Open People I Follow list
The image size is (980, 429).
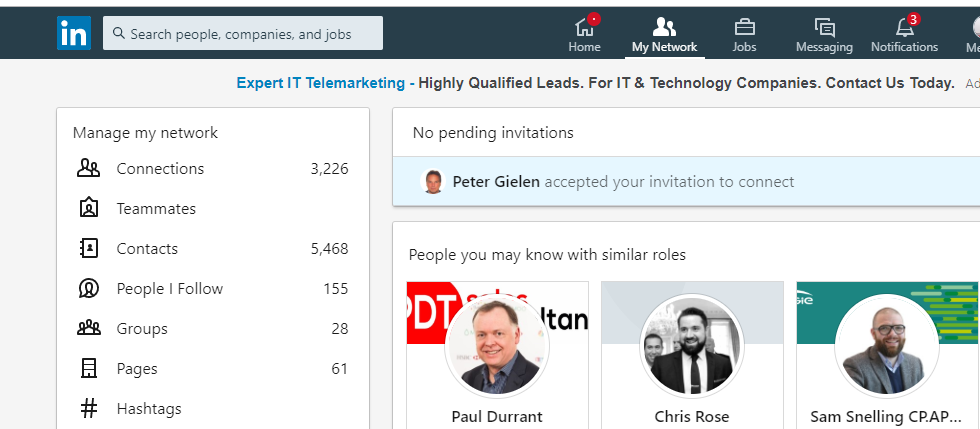pos(169,288)
